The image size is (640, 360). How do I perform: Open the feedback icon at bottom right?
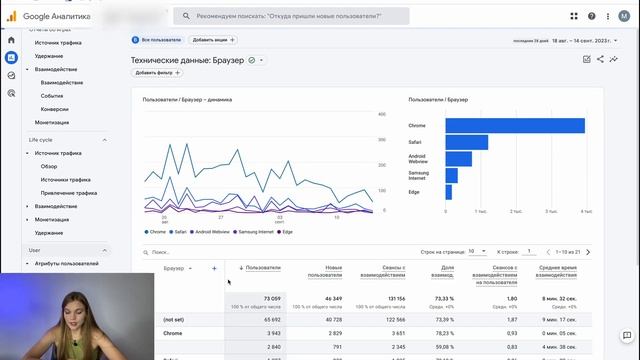click(627, 336)
